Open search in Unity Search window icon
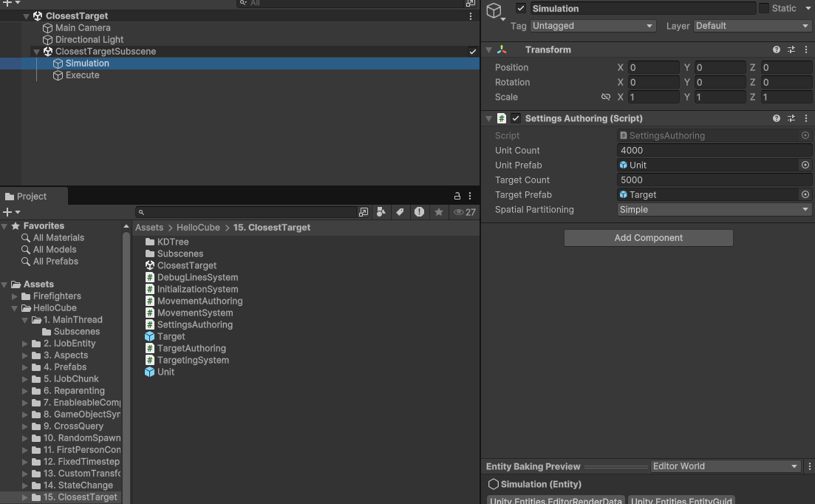 [364, 212]
